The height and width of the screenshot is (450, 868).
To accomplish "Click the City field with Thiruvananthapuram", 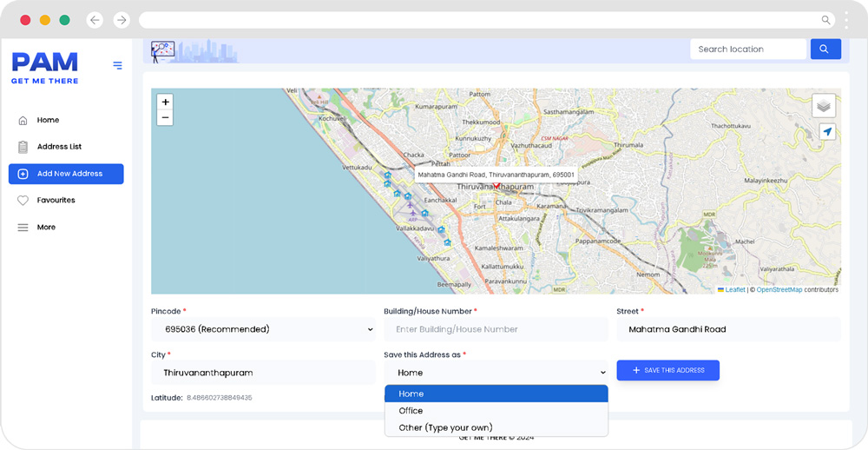I will pyautogui.click(x=263, y=373).
